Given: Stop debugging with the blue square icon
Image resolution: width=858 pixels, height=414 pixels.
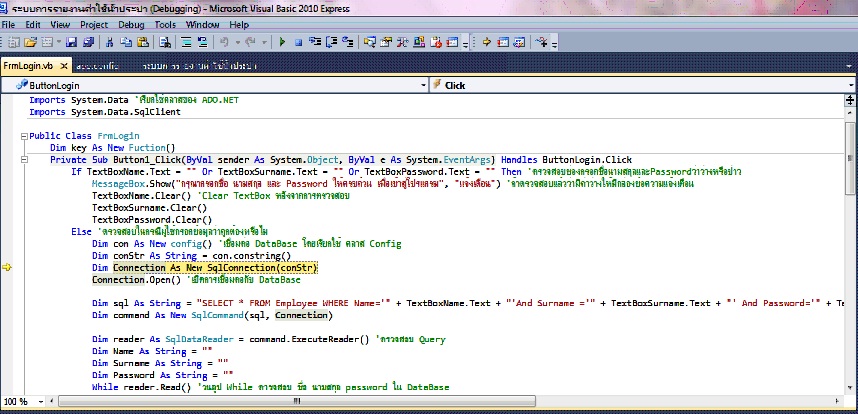Looking at the screenshot, I should point(299,42).
